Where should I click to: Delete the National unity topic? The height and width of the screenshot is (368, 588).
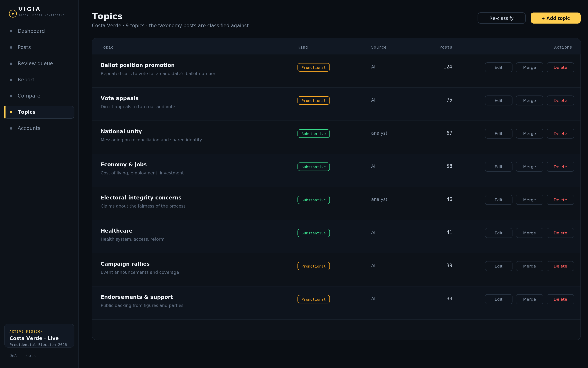click(x=560, y=134)
